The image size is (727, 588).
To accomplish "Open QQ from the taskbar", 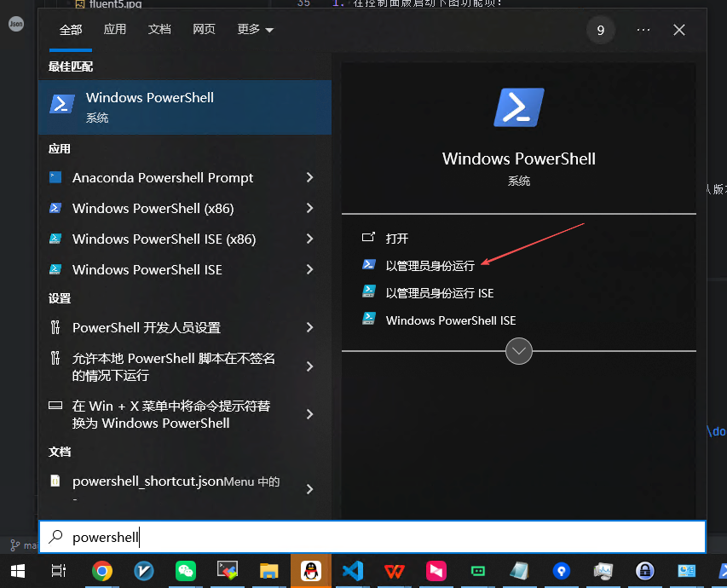I will coord(311,571).
